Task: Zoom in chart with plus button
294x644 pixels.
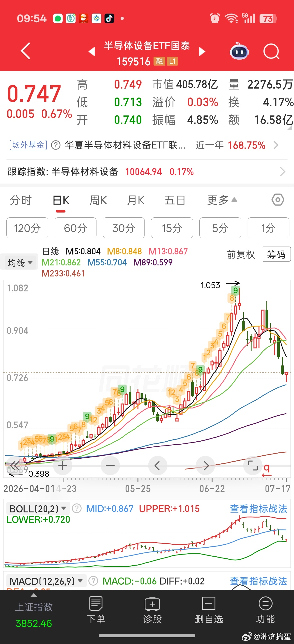Action: [62, 466]
